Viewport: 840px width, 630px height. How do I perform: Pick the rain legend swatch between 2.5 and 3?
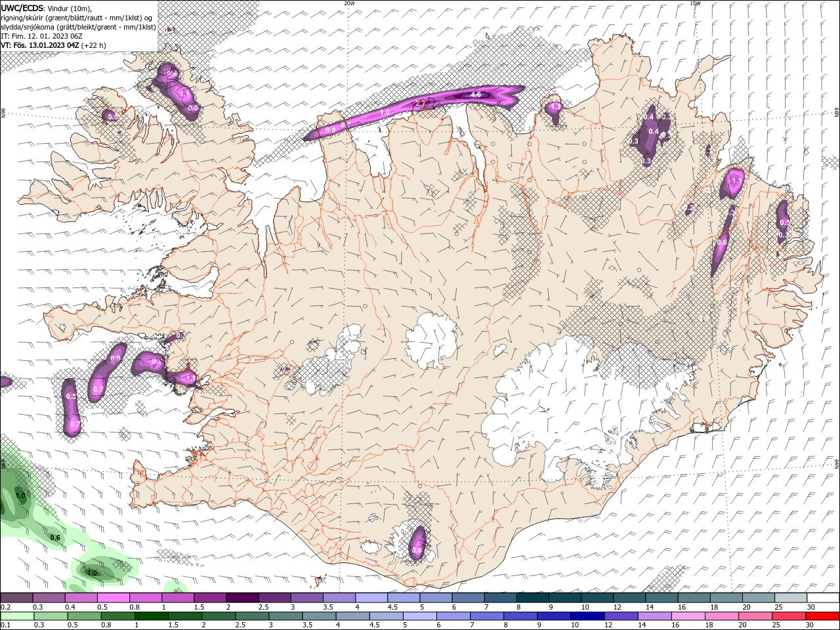tap(251, 616)
